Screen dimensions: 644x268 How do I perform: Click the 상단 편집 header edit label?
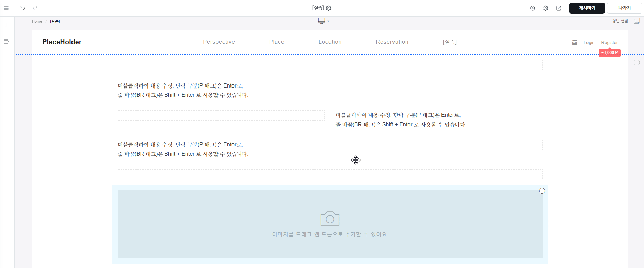(620, 21)
